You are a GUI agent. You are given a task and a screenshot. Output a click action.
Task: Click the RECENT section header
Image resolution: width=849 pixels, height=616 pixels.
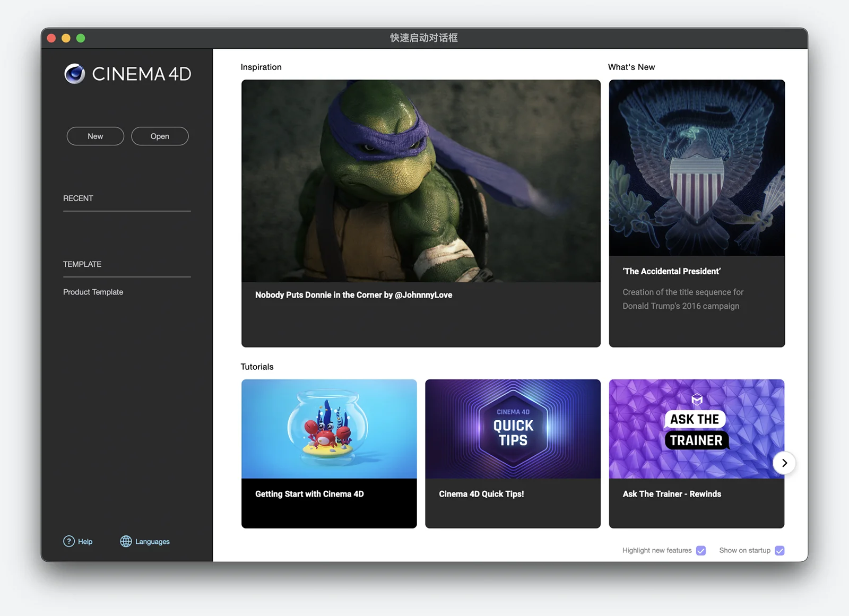78,198
